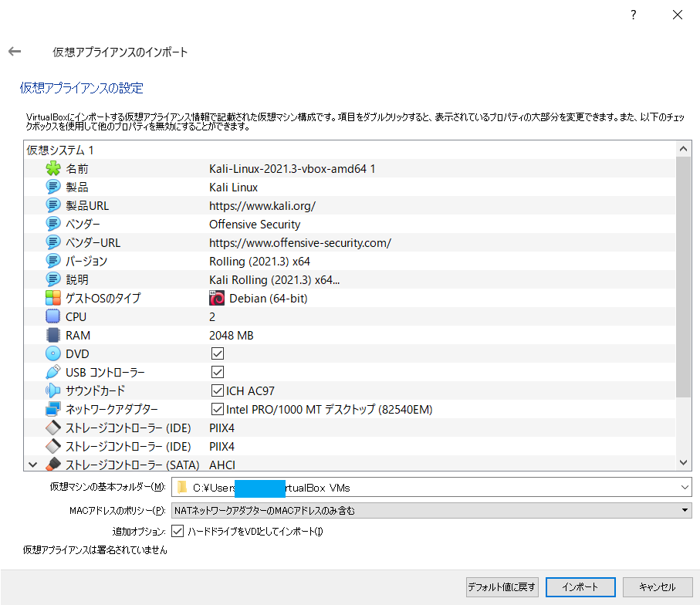Select the AHCI controller value
700x605 pixels.
(221, 465)
